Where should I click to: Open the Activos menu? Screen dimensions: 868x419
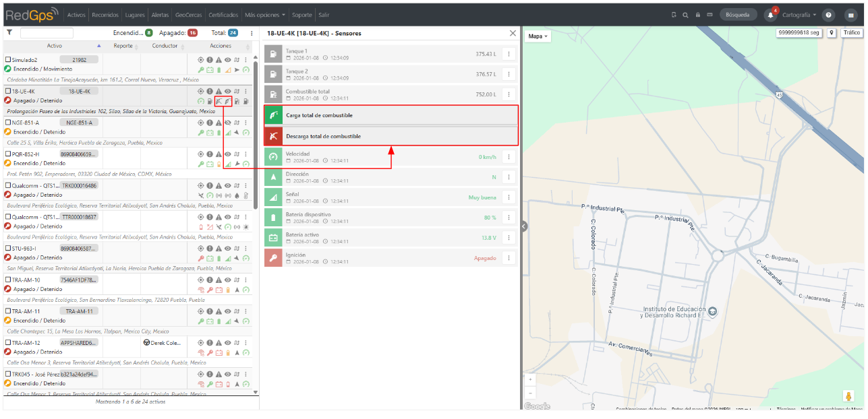point(77,14)
